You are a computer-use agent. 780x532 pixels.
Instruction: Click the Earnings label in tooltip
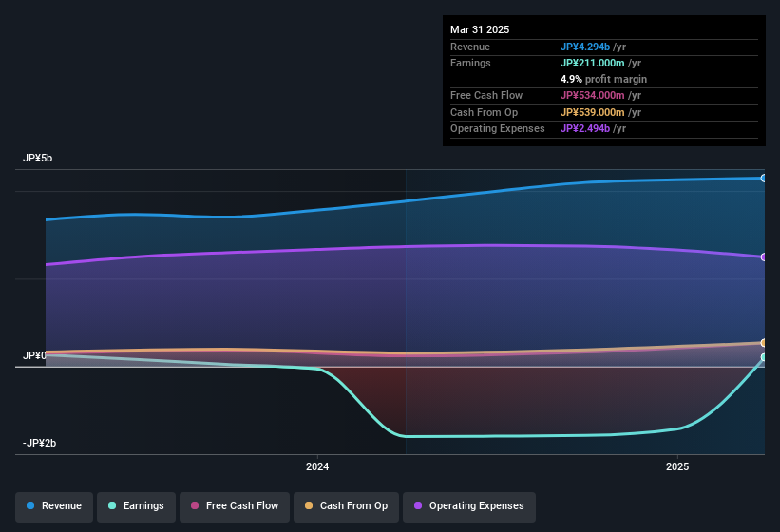tap(470, 63)
